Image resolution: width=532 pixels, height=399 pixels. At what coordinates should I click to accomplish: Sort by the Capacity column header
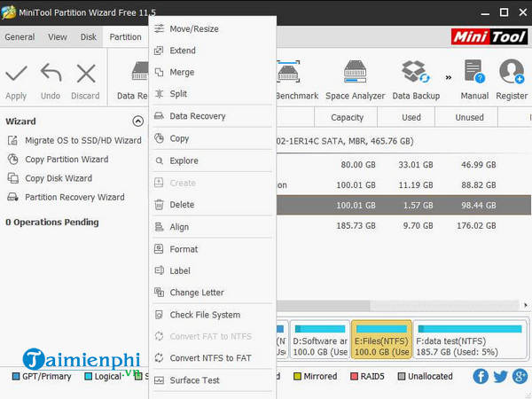[347, 117]
